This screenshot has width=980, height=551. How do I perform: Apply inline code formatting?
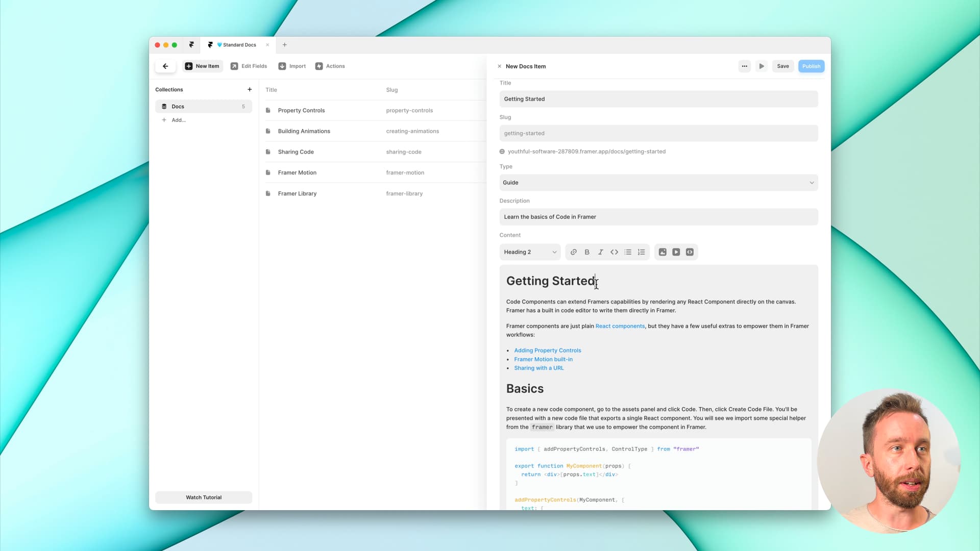(614, 252)
